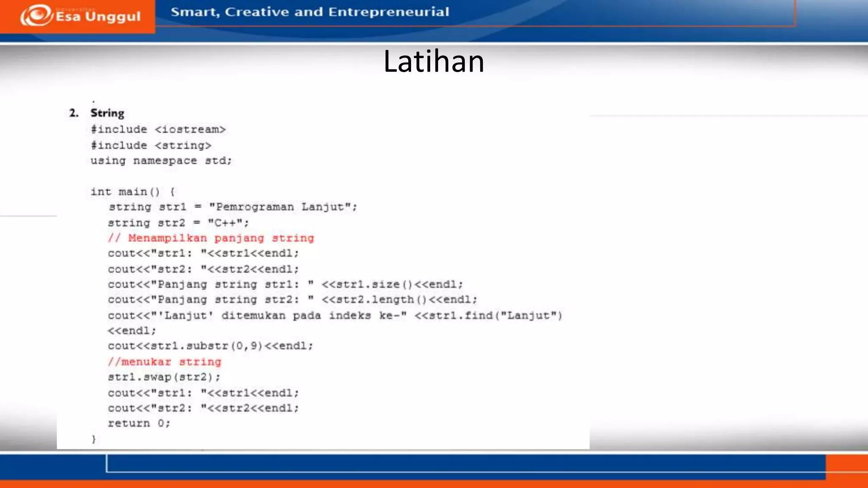Screen dimensions: 868x488
Task: Click the 'return 0;' line
Action: click(139, 424)
